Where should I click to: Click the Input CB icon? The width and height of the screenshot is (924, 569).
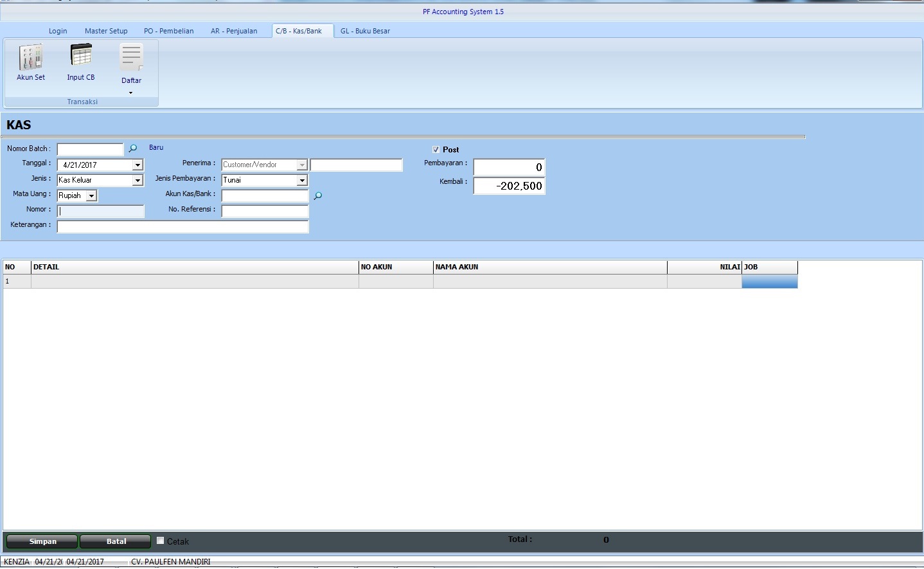[81, 57]
